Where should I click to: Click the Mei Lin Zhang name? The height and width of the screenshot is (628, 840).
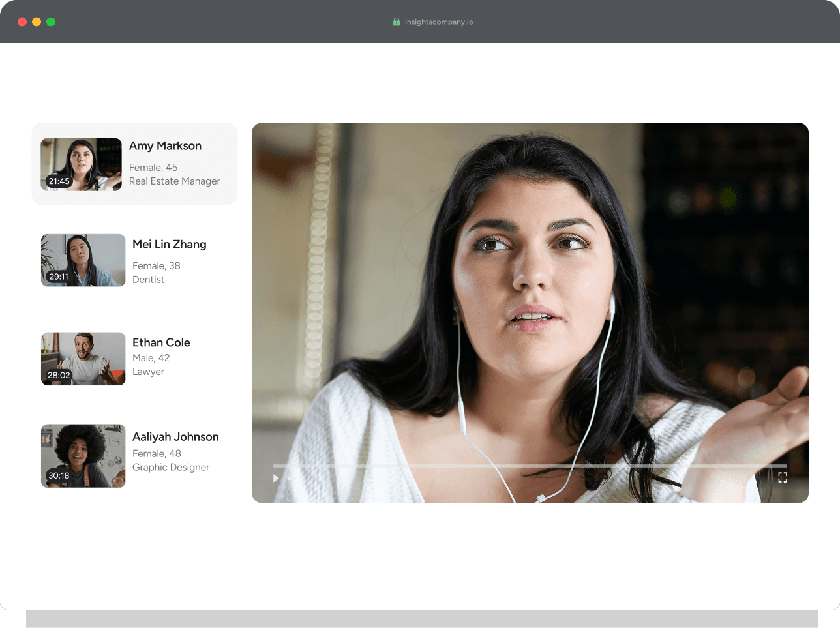click(169, 245)
